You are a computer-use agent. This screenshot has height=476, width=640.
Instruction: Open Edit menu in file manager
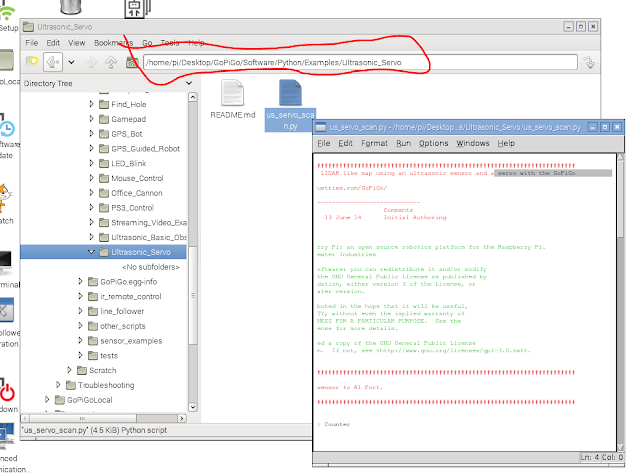click(x=53, y=43)
